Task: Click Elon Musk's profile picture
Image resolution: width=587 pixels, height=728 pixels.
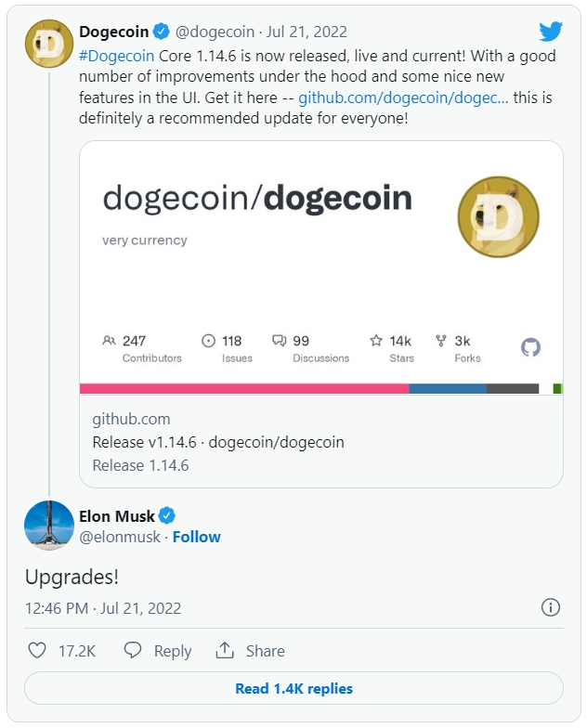Action: (x=48, y=525)
